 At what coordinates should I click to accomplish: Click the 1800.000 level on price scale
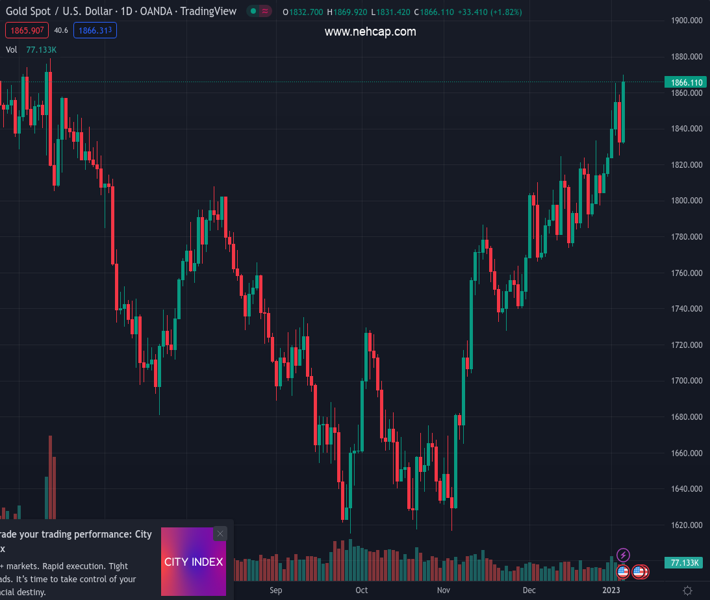tap(686, 201)
